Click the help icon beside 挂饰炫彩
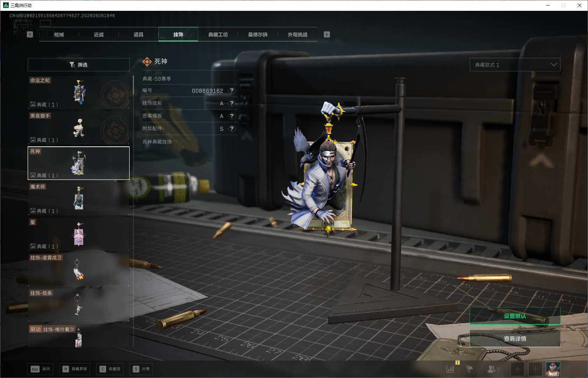 (232, 103)
